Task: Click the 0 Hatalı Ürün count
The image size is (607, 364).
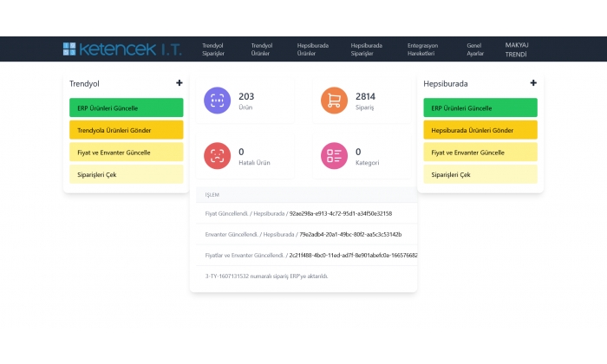Action: click(x=241, y=152)
